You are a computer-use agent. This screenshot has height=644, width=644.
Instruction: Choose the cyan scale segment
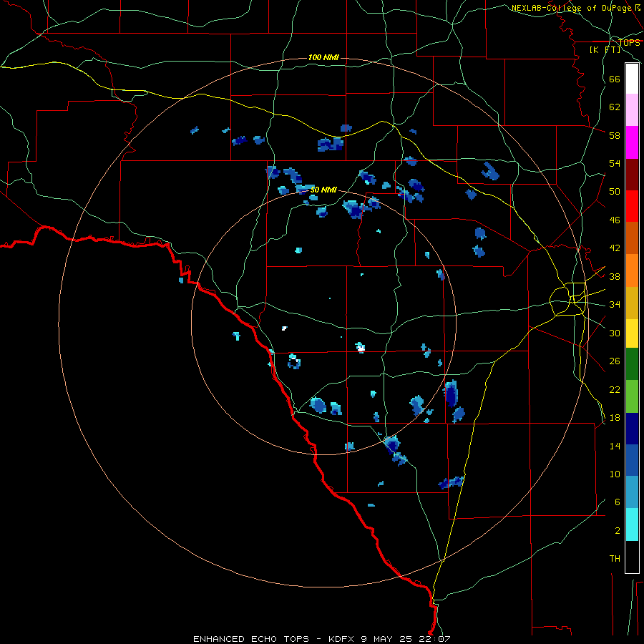pos(632,525)
